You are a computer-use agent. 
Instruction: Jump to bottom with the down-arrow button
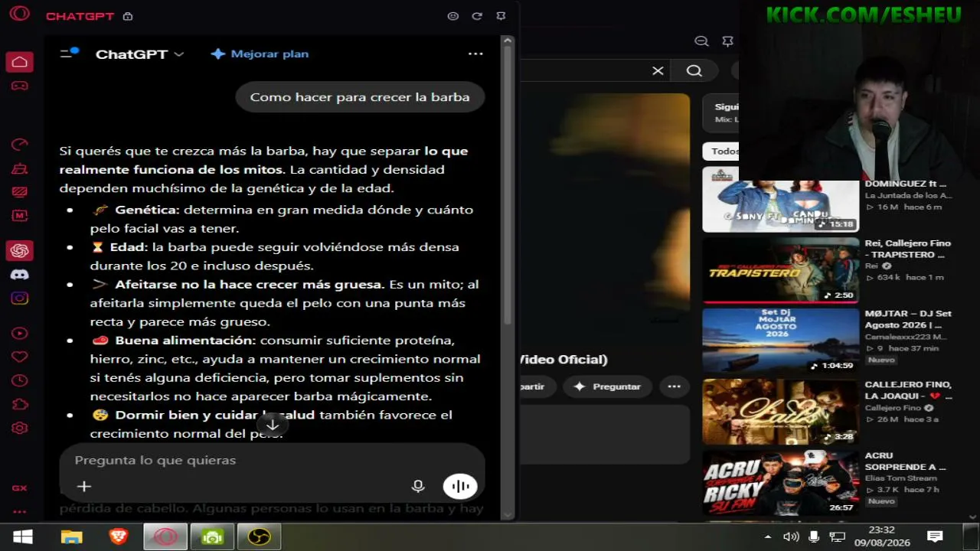pyautogui.click(x=272, y=425)
